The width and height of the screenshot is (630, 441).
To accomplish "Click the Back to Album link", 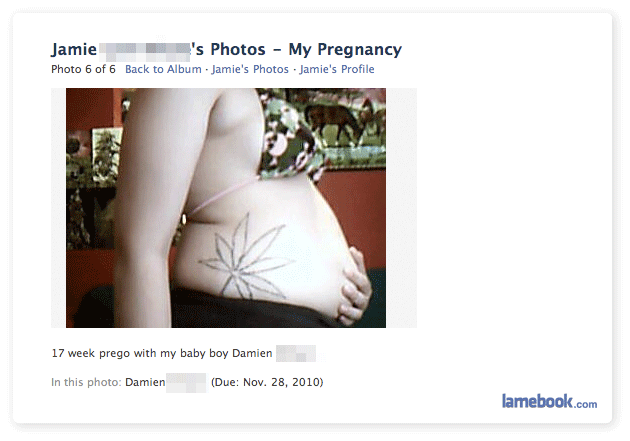I will [x=163, y=69].
